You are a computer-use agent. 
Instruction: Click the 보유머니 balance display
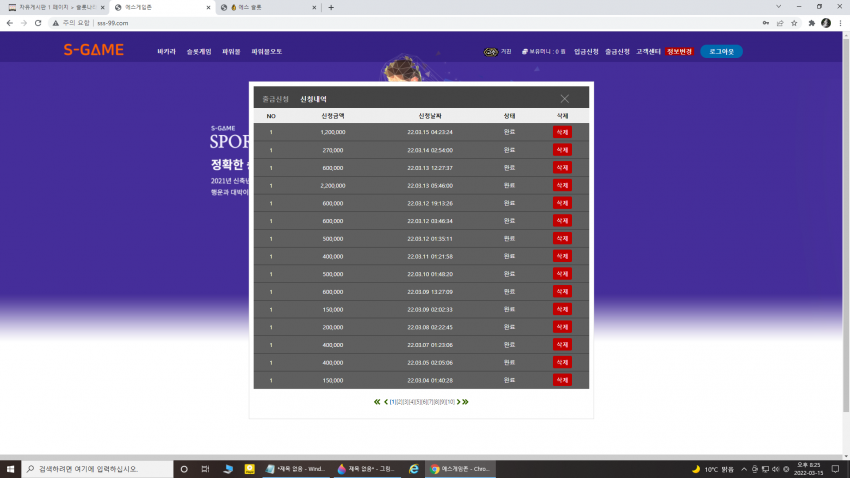pyautogui.click(x=544, y=51)
